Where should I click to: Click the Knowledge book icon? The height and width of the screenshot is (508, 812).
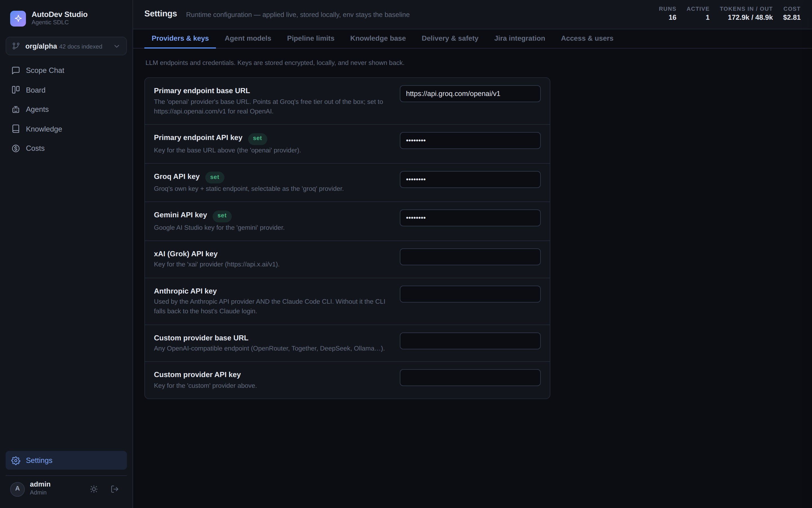click(16, 129)
